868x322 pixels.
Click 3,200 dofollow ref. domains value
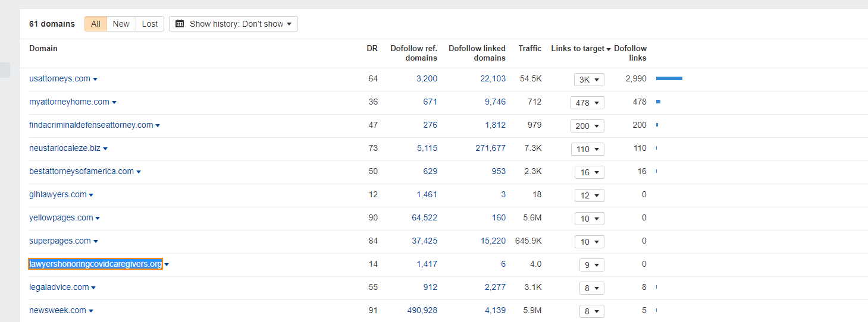[427, 78]
